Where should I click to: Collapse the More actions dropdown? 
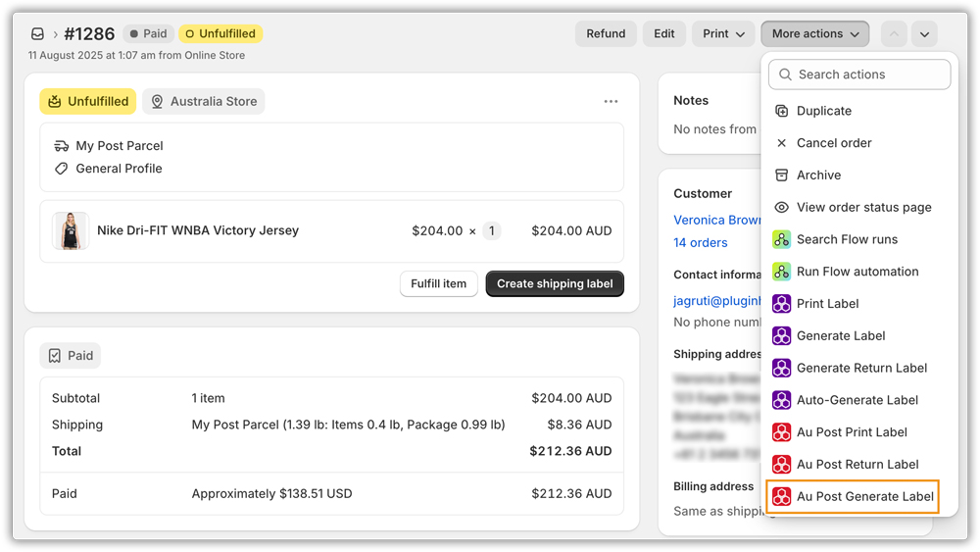tap(814, 34)
